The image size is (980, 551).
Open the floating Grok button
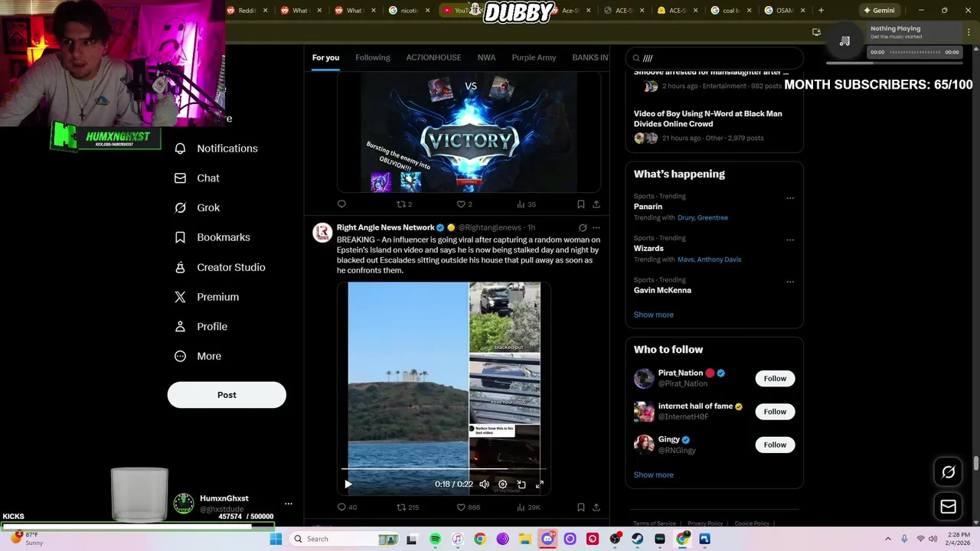[x=948, y=472]
